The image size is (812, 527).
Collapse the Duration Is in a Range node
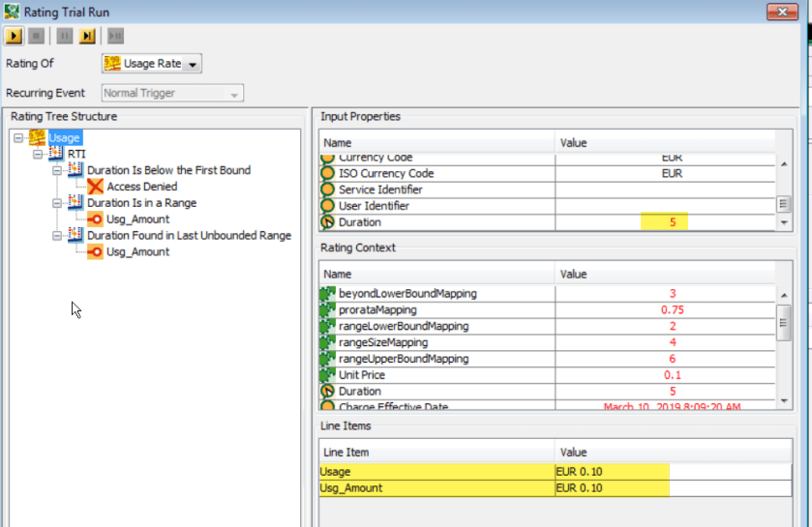tap(57, 203)
